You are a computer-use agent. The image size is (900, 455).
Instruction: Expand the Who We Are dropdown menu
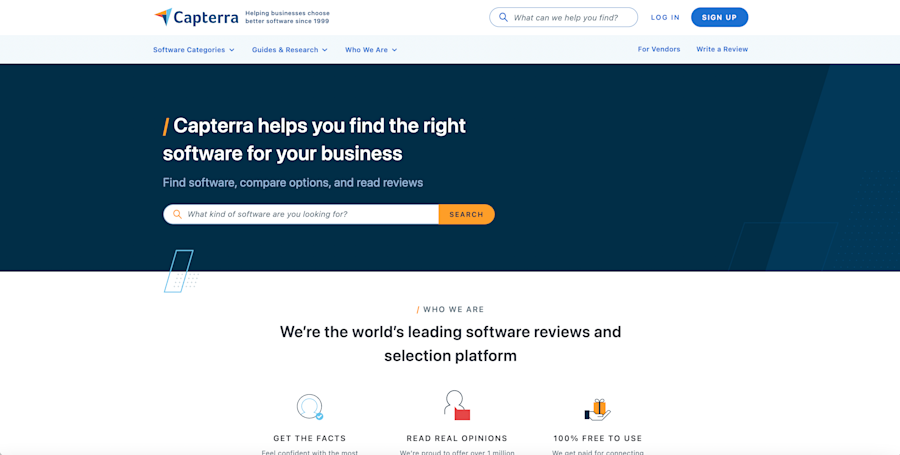pyautogui.click(x=371, y=50)
